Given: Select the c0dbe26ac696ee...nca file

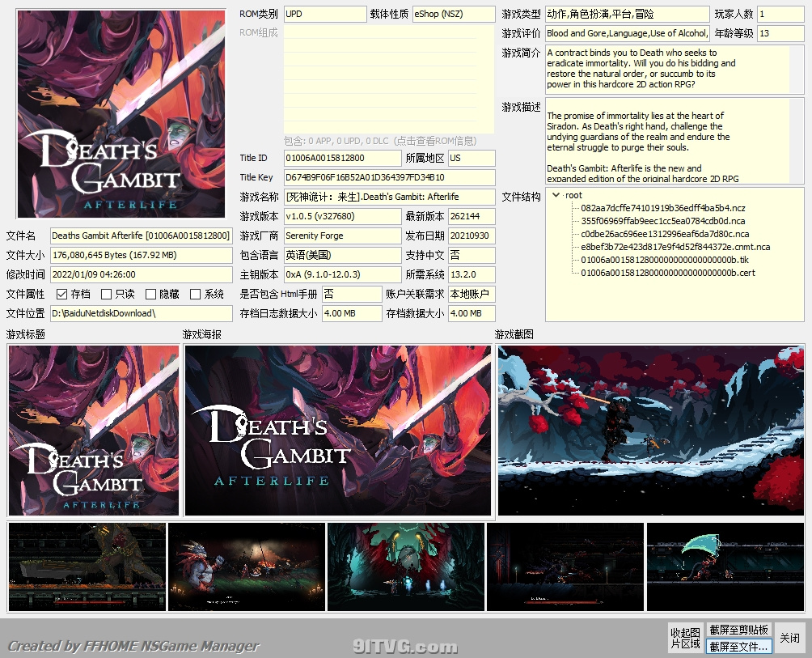Looking at the screenshot, I should (x=665, y=234).
